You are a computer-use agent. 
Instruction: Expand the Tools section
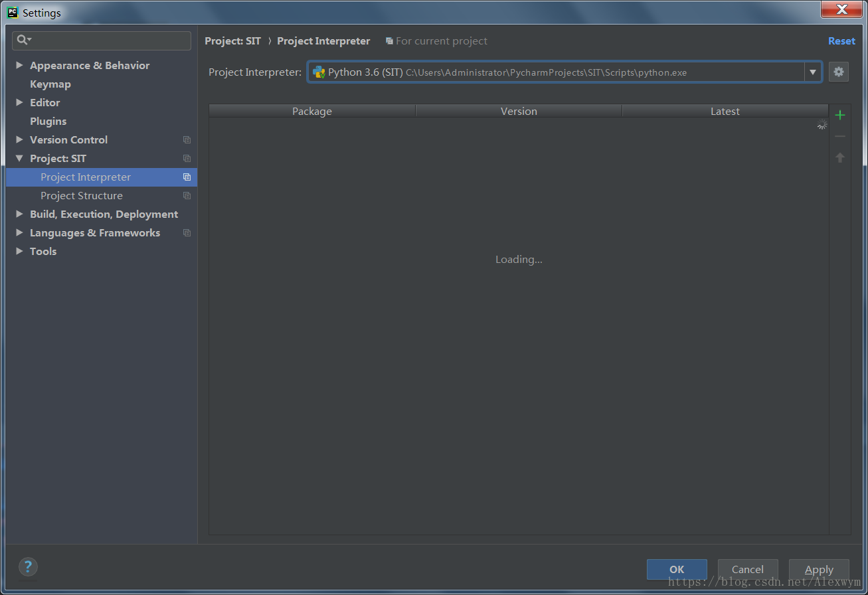point(19,251)
